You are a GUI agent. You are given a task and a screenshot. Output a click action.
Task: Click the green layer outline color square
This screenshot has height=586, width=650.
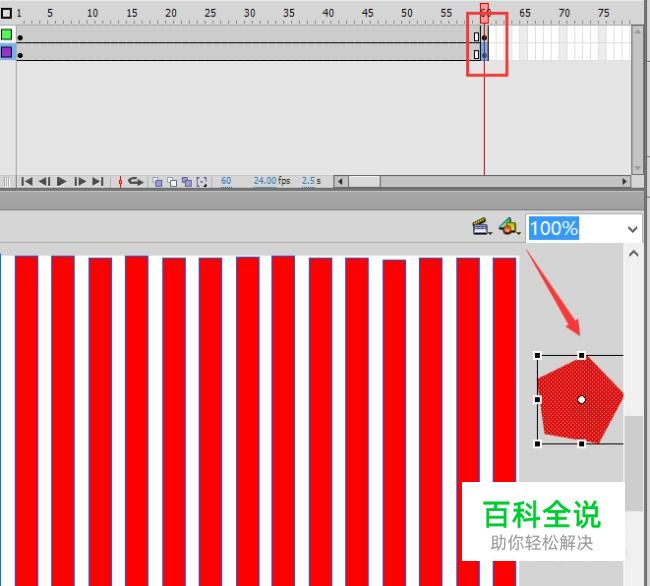click(6, 34)
